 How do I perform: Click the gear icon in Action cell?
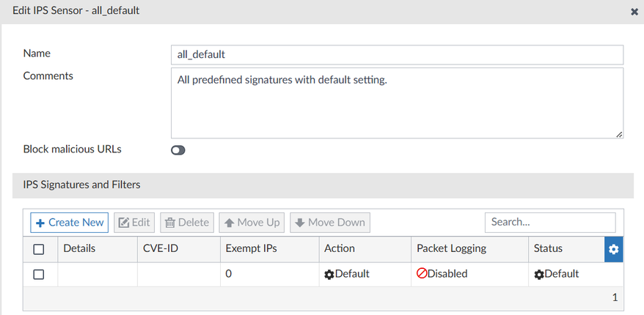pyautogui.click(x=329, y=274)
